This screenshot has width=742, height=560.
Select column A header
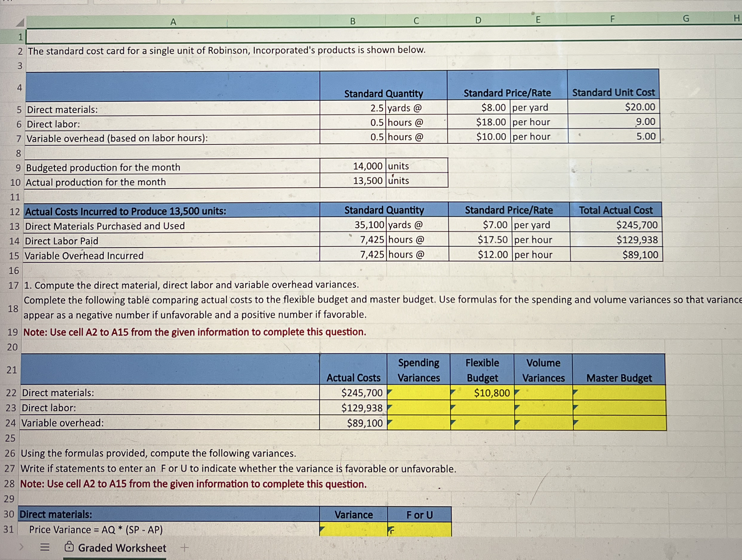(173, 22)
